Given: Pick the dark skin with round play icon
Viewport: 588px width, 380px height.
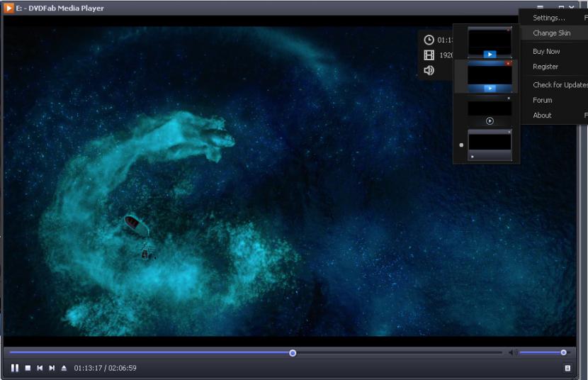Looking at the screenshot, I should coord(490,111).
